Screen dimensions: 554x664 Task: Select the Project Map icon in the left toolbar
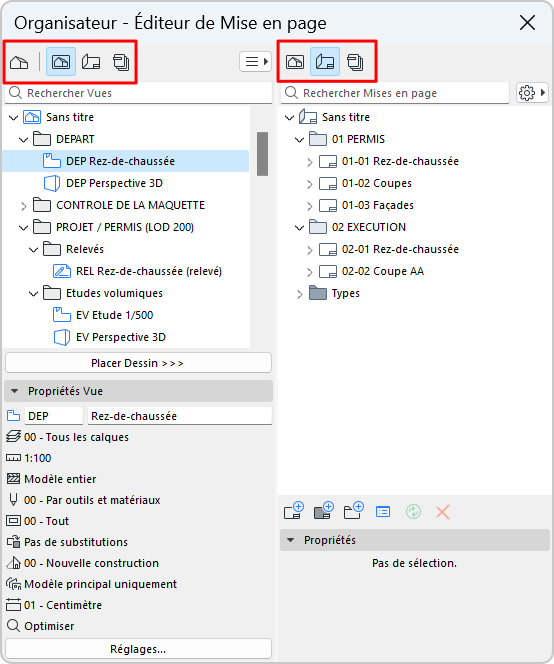point(19,62)
